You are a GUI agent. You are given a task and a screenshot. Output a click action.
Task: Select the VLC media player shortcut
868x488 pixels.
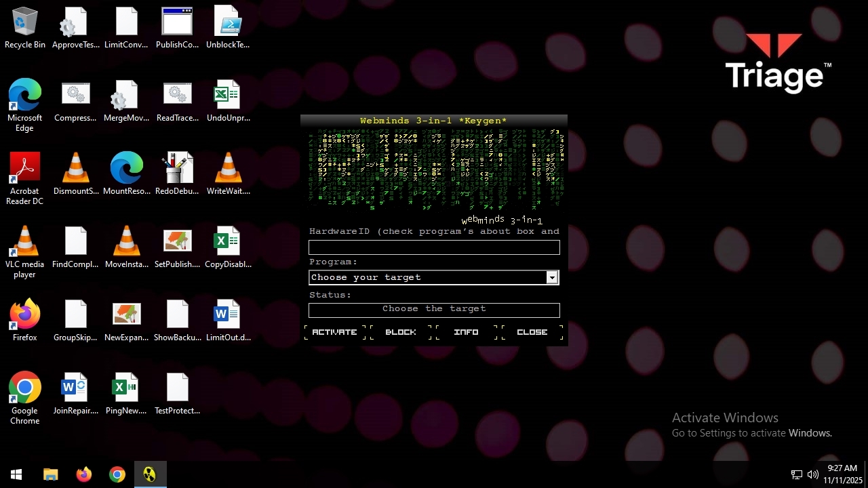(x=25, y=250)
